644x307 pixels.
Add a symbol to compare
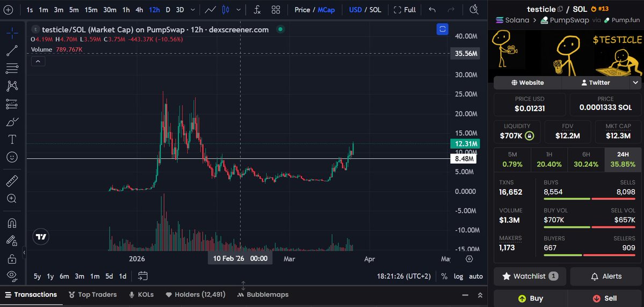pyautogui.click(x=8, y=10)
